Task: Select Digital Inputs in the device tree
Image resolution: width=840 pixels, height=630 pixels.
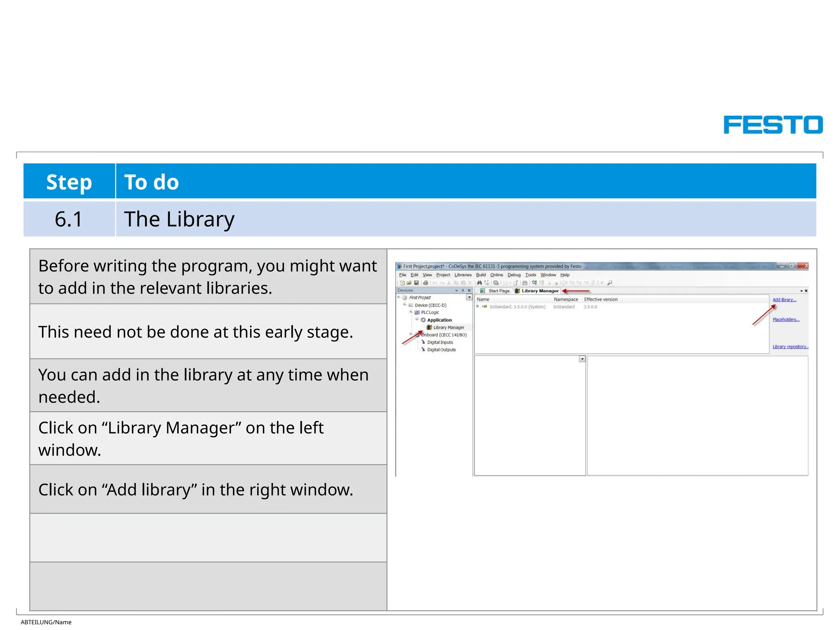Action: [440, 342]
